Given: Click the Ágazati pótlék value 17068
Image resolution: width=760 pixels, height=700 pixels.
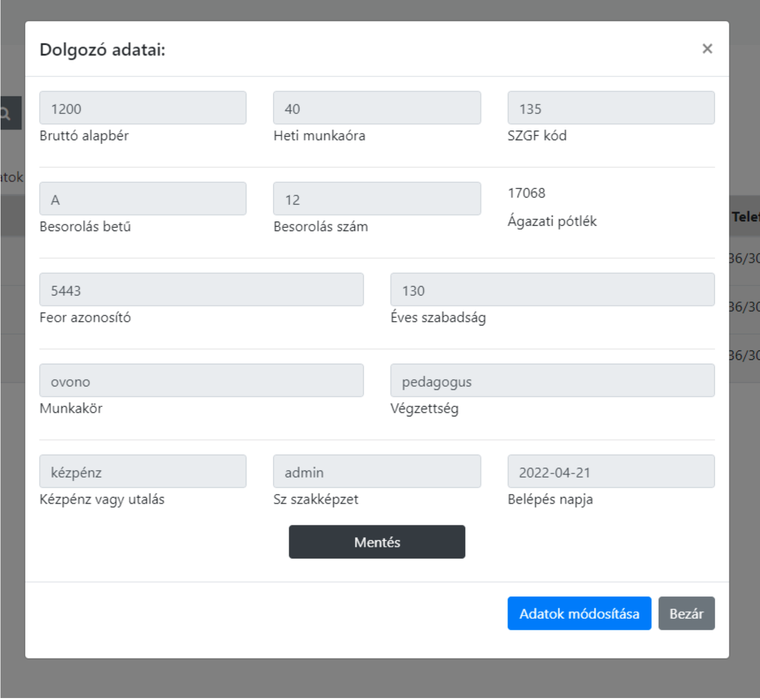Looking at the screenshot, I should 526,193.
